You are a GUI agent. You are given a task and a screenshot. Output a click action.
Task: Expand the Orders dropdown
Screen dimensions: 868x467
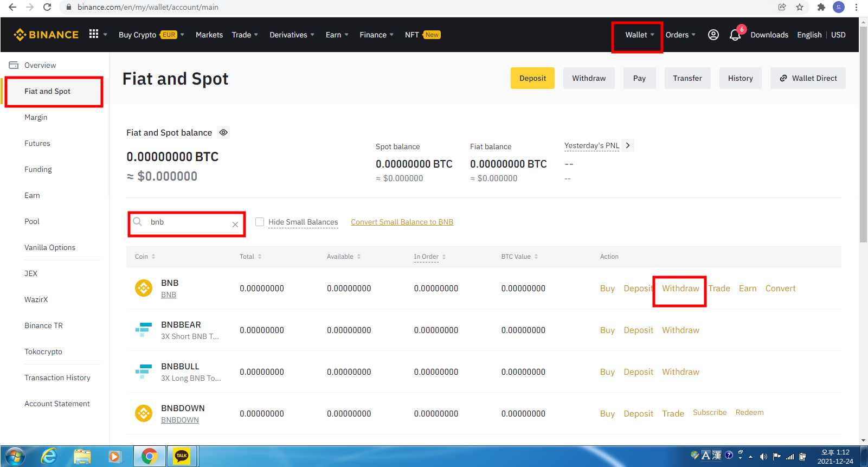tap(680, 35)
